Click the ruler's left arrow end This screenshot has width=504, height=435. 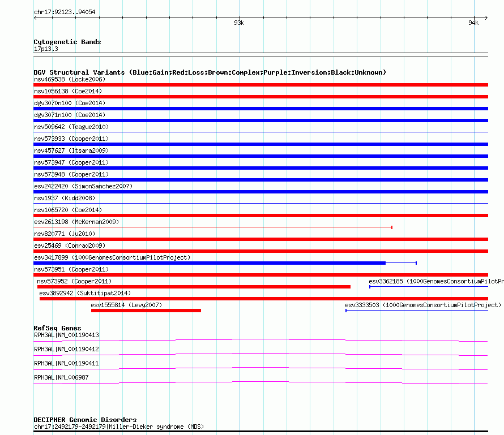35,18
